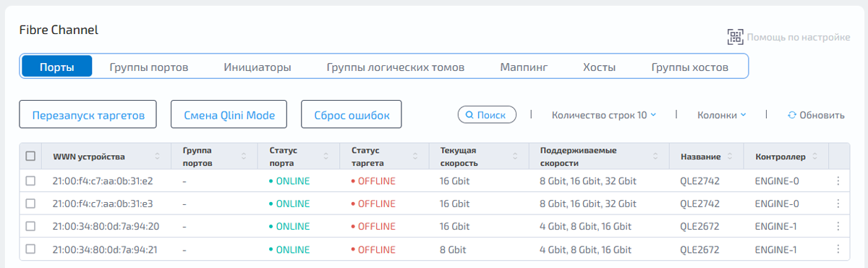
Task: Click ENGINE-1 in row 21:00:34:80:0d:7a:94:21
Action: coord(775,250)
